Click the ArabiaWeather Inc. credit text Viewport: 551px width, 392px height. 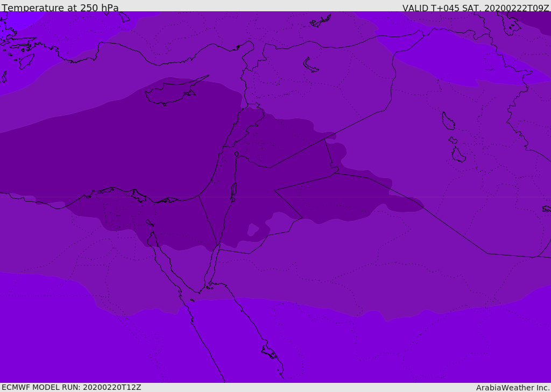(513, 388)
